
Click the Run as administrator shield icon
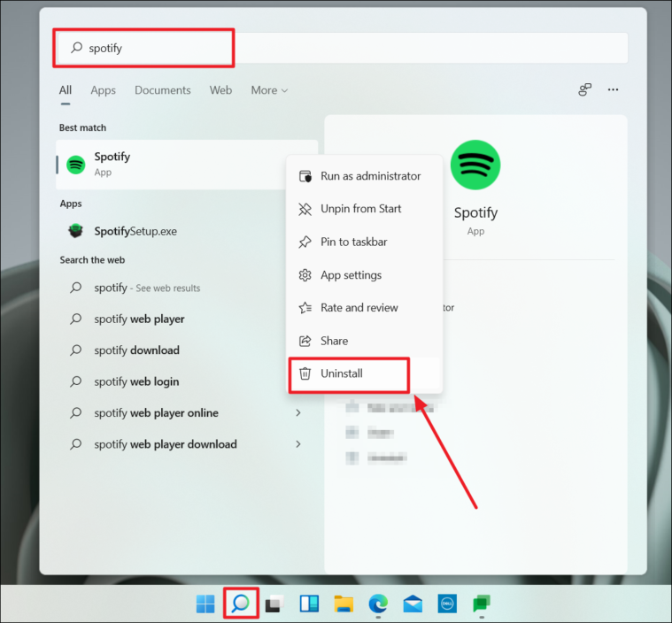pyautogui.click(x=305, y=176)
